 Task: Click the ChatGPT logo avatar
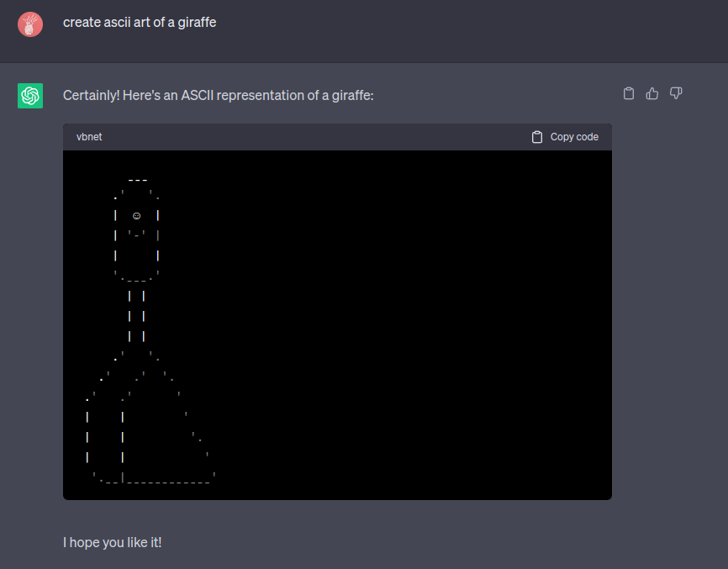30,96
